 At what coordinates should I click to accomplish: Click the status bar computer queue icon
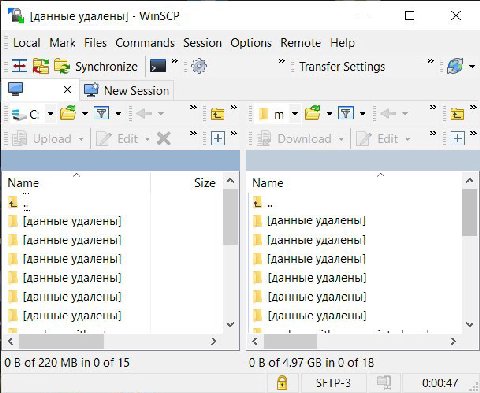point(384,382)
